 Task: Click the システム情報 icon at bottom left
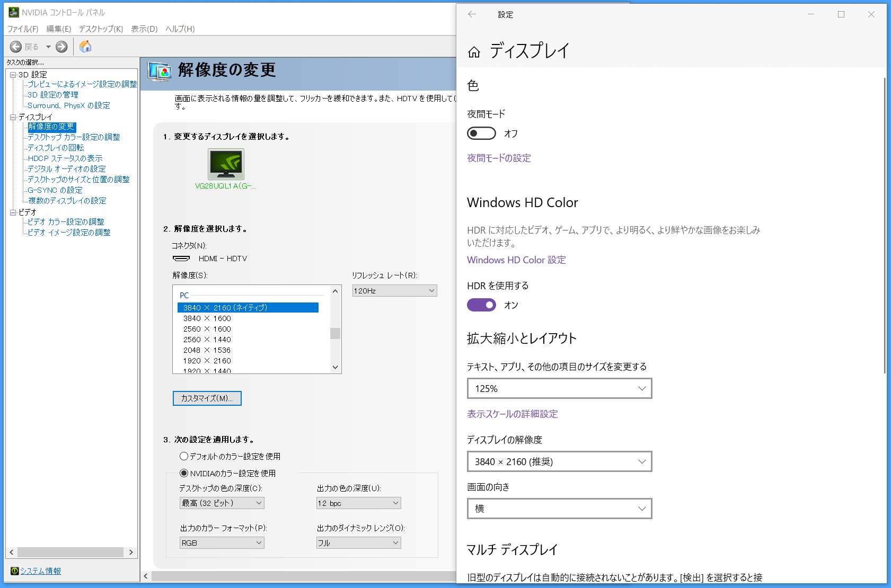(x=15, y=571)
